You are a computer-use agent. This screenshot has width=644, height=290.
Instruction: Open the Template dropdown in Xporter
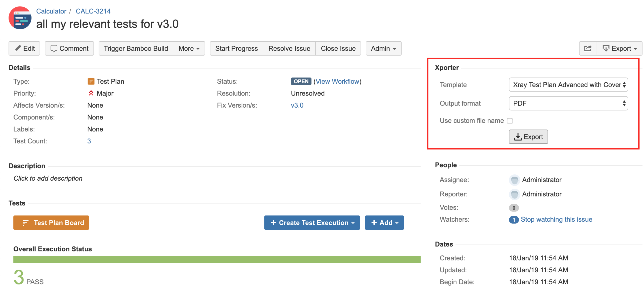click(568, 84)
